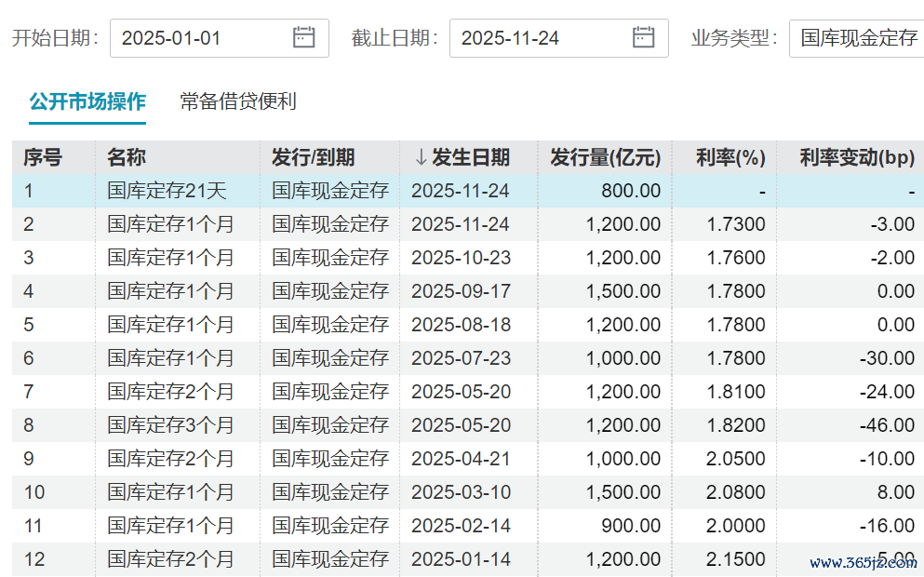This screenshot has width=924, height=577.
Task: Select row 6 dated 2025-07-23
Action: click(x=461, y=358)
